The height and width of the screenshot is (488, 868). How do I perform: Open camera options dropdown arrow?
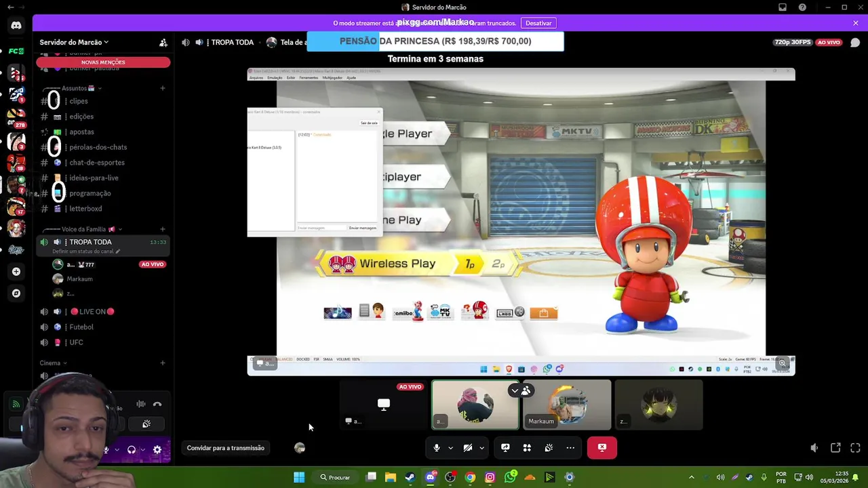pyautogui.click(x=481, y=447)
